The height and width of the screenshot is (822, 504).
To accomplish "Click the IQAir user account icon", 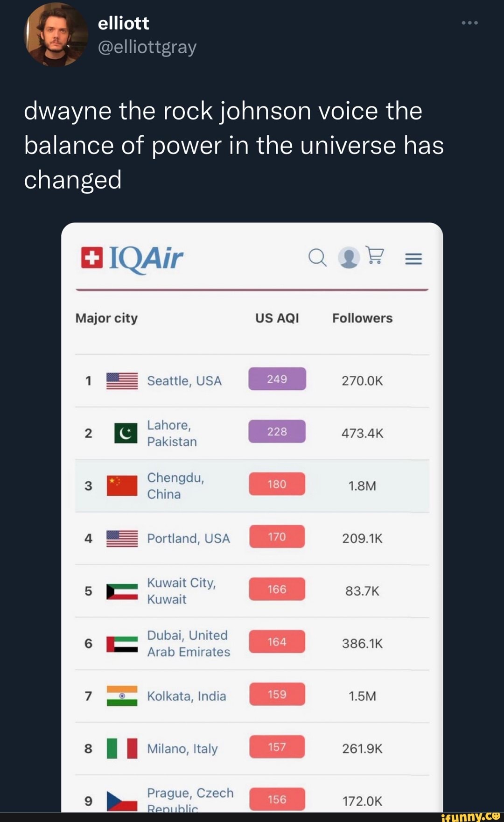I will 349,257.
